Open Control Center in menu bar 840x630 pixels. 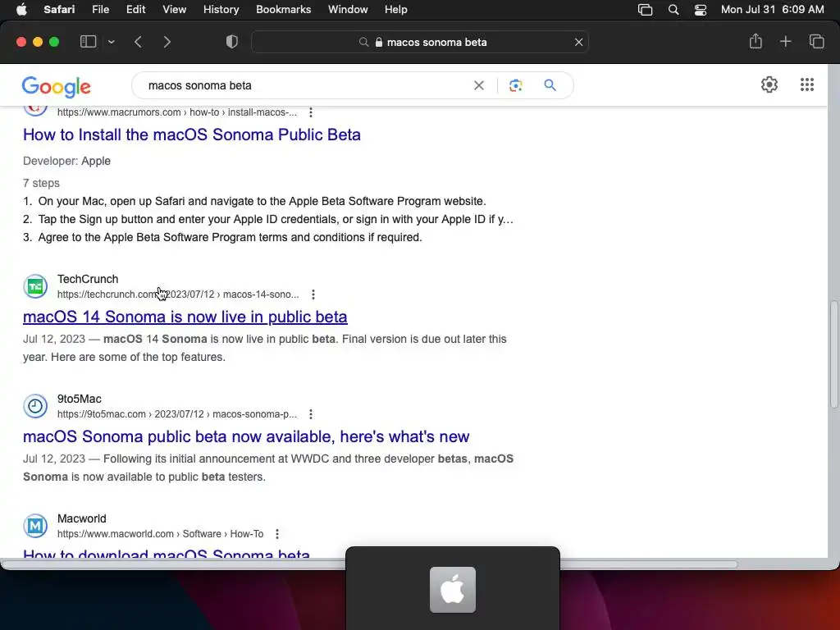click(701, 10)
